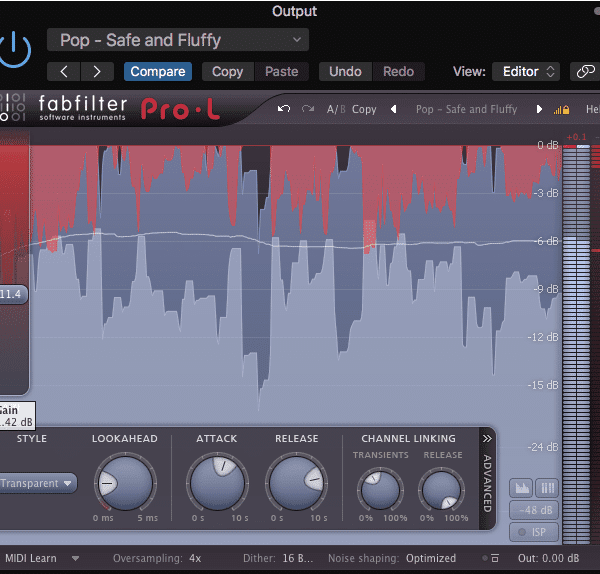Click the -48 dB meter scale button
Viewport: 600px width, 574px height.
point(534,510)
